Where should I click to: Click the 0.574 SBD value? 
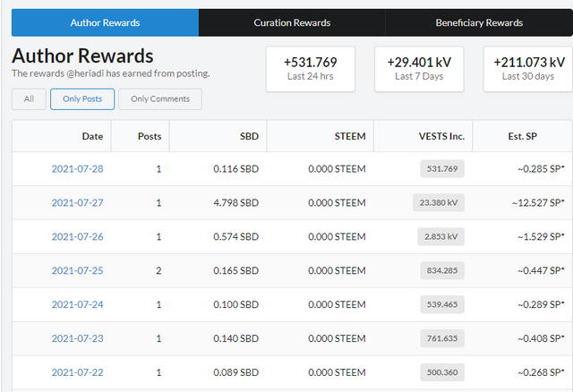tap(236, 237)
